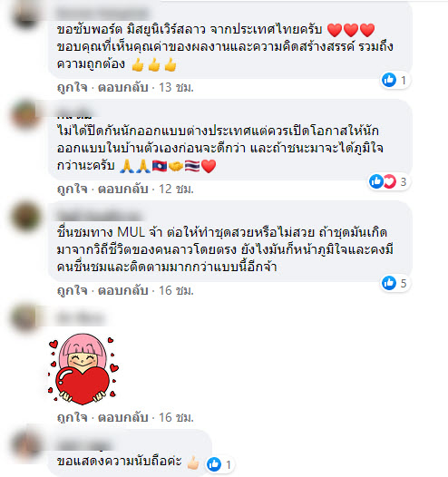This screenshot has height=477, width=448.
Task: Click ถูกใจ under the MUL comment
Action: click(x=72, y=290)
